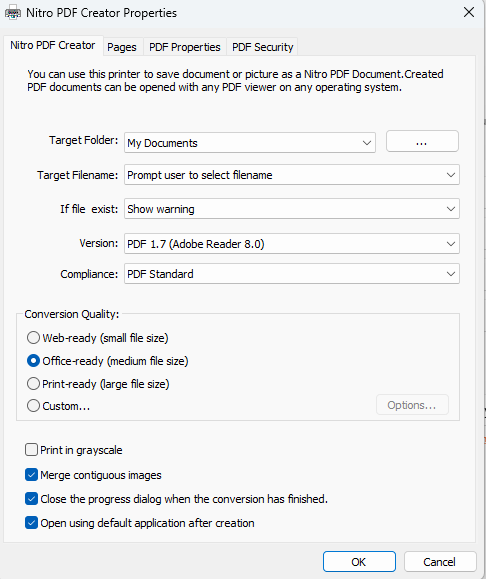This screenshot has width=486, height=579.
Task: Open the Target Filename dropdown
Action: 292,175
